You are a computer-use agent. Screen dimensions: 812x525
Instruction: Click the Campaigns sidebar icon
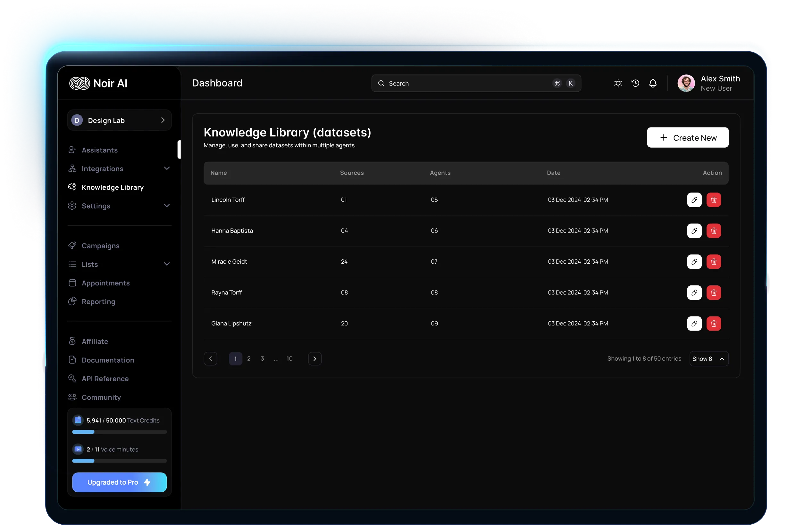pyautogui.click(x=72, y=245)
